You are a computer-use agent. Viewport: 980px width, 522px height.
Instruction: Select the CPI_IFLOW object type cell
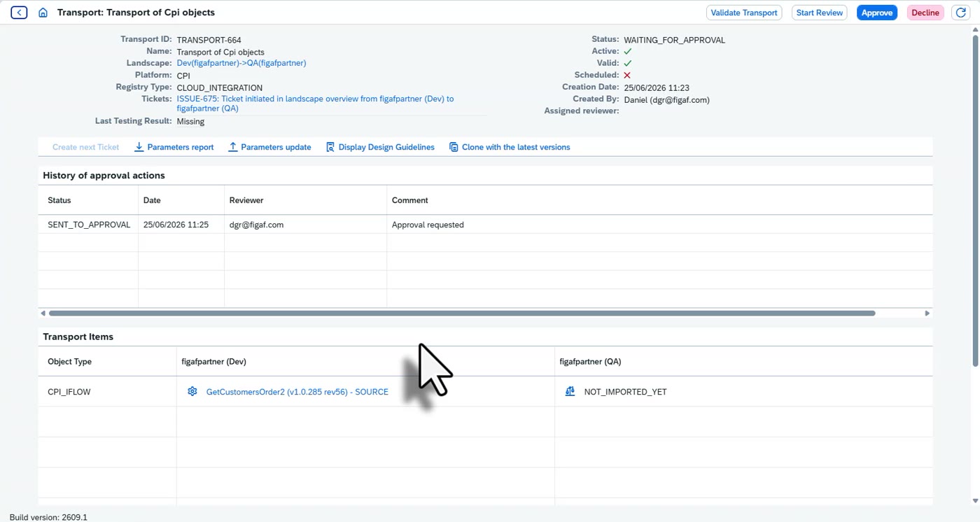pos(108,392)
